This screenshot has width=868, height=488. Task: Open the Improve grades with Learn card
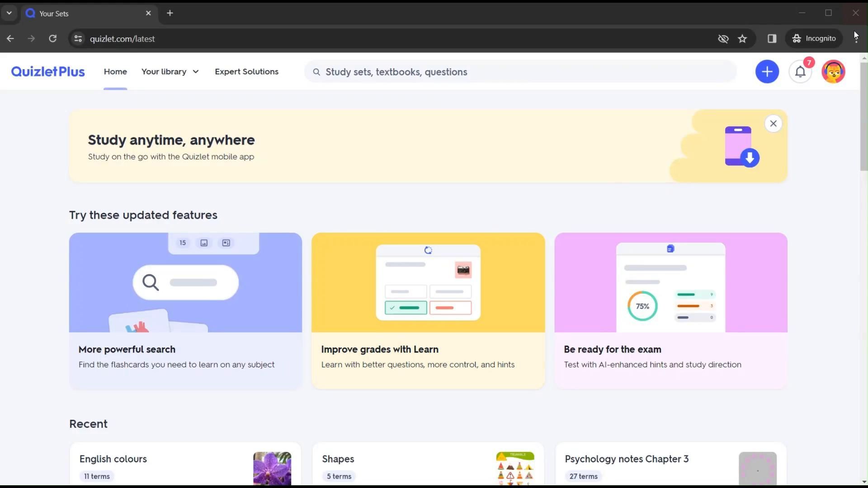(x=428, y=311)
